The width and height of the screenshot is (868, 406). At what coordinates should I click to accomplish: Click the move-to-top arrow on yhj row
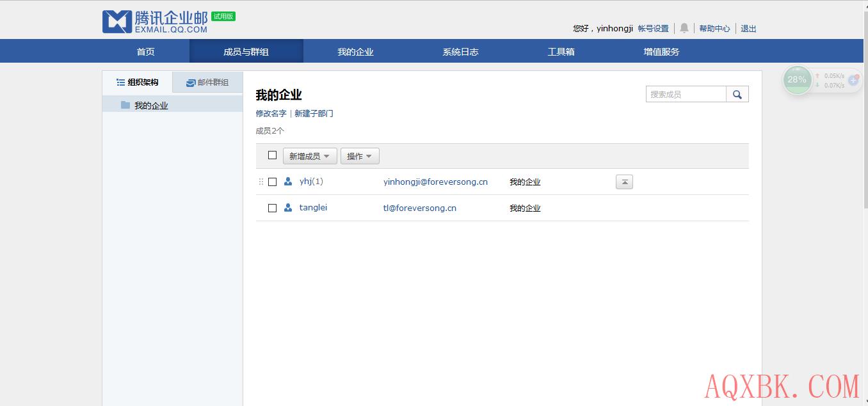click(624, 182)
